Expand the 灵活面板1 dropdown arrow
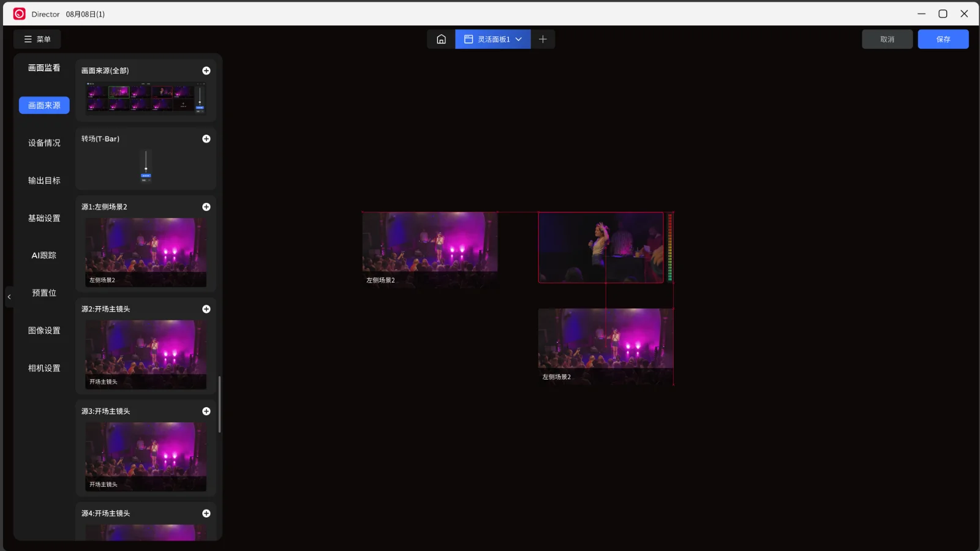Viewport: 980px width, 551px height. pyautogui.click(x=519, y=39)
